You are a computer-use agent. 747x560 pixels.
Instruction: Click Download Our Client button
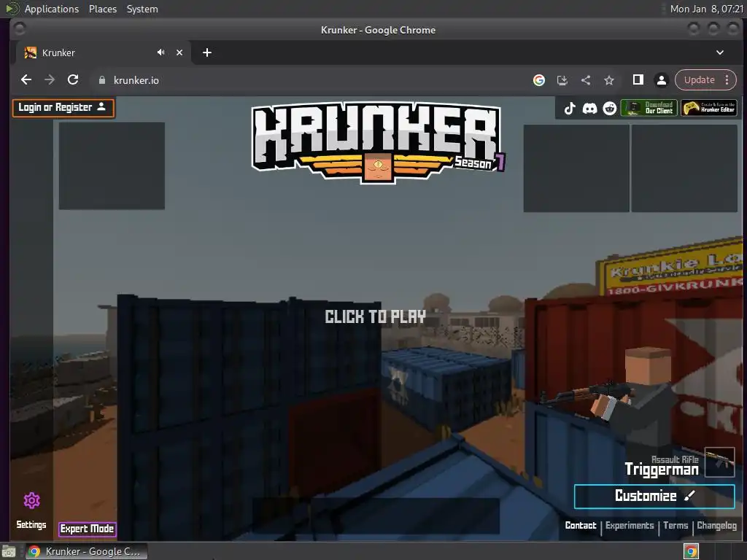tap(649, 108)
